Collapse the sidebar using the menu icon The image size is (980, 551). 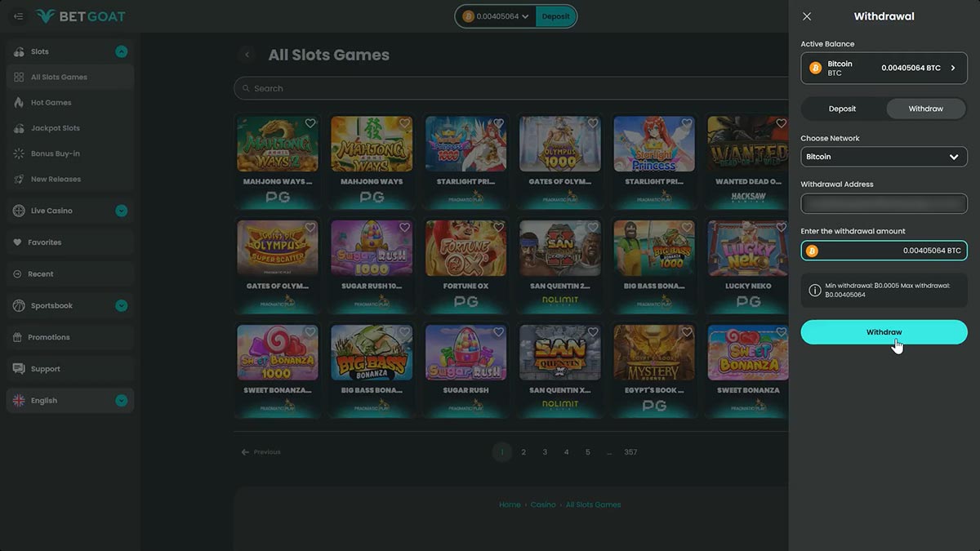[19, 16]
